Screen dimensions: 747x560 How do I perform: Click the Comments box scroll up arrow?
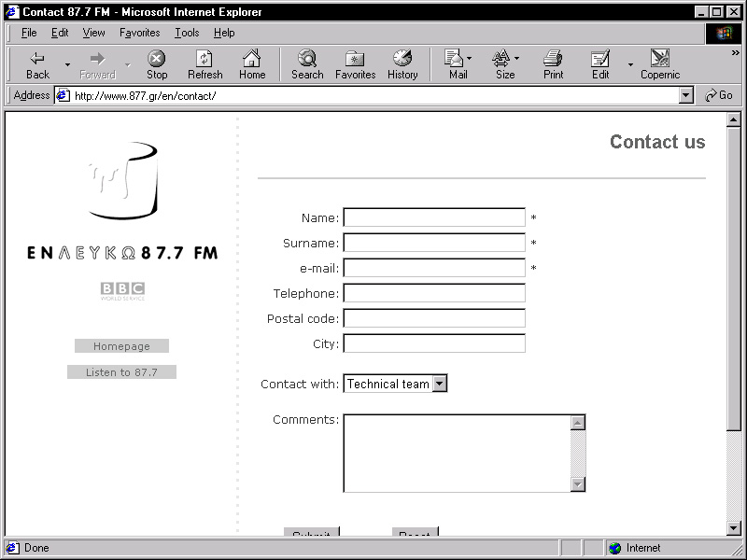click(x=578, y=423)
